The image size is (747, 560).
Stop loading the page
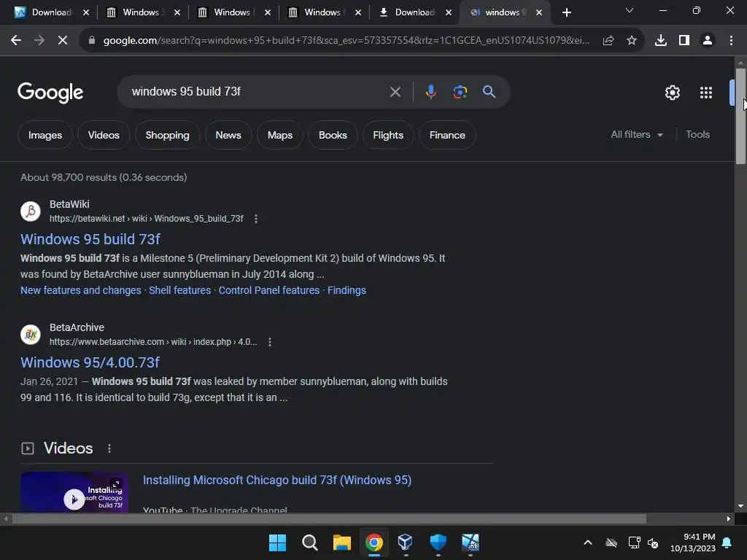click(x=63, y=41)
